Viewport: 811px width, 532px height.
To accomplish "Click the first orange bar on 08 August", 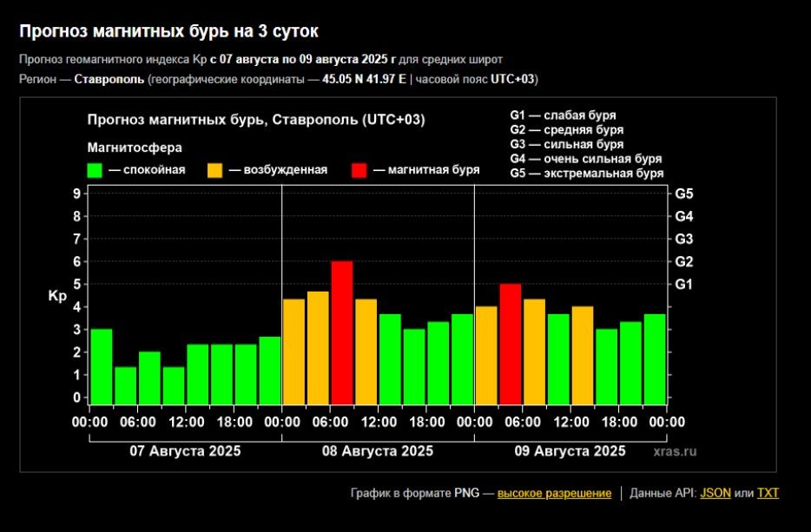I will 293,351.
